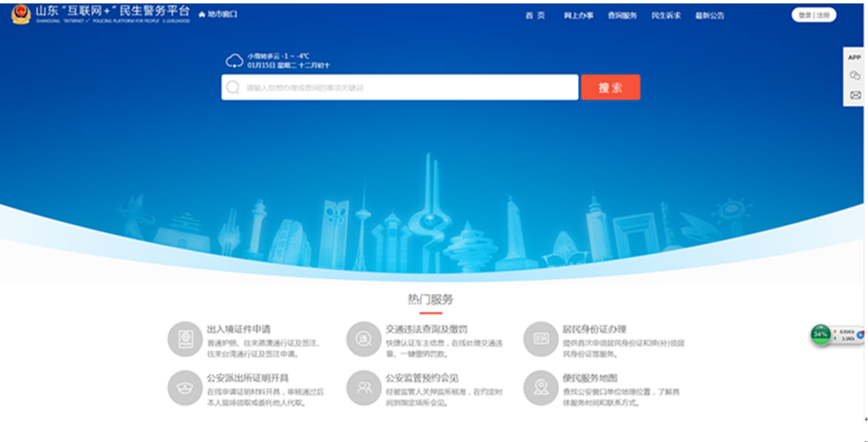Open the 公安监管预约会见 service link

point(421,378)
